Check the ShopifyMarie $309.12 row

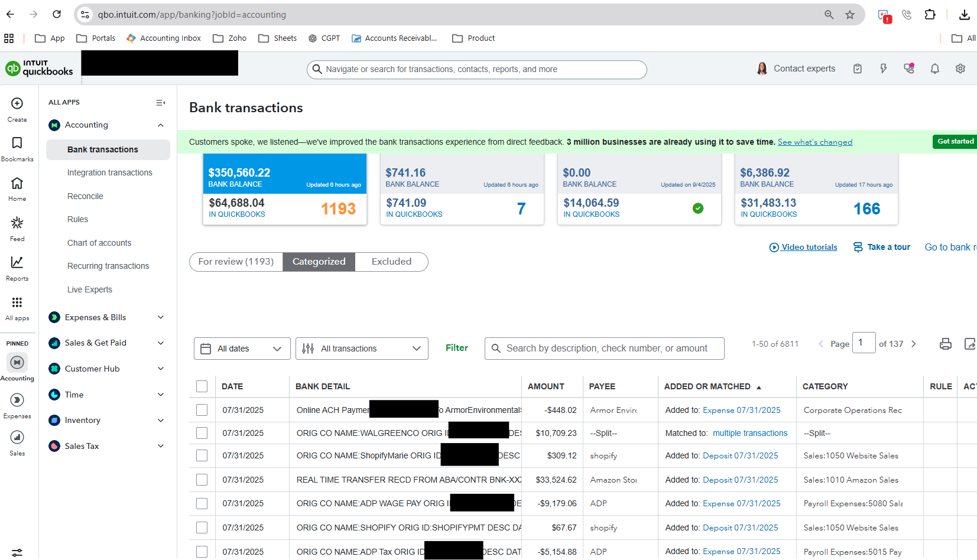[x=202, y=455]
